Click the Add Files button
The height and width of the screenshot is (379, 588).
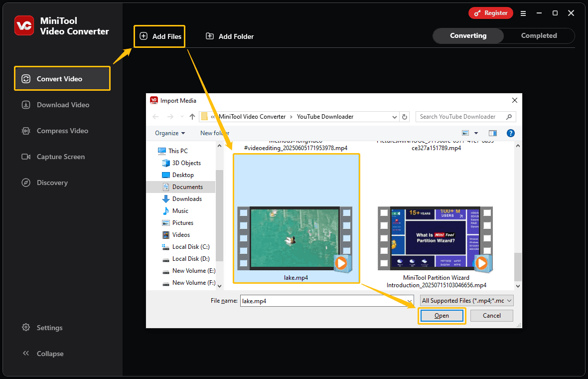point(160,36)
